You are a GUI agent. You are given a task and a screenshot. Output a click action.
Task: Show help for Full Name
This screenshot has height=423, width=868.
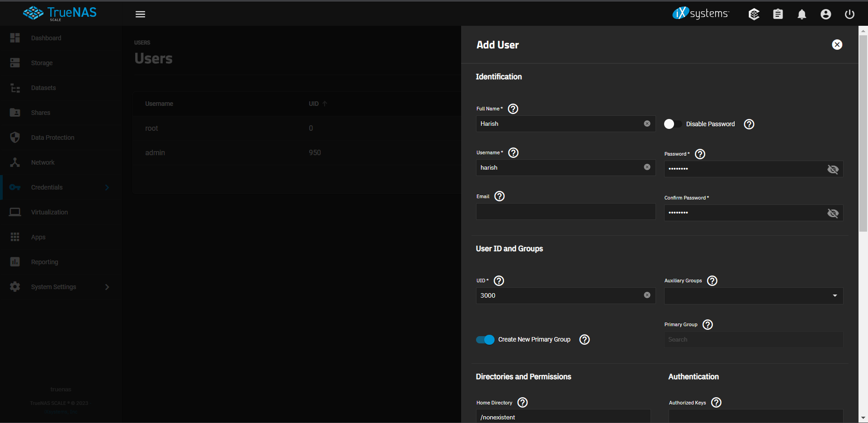click(x=513, y=109)
